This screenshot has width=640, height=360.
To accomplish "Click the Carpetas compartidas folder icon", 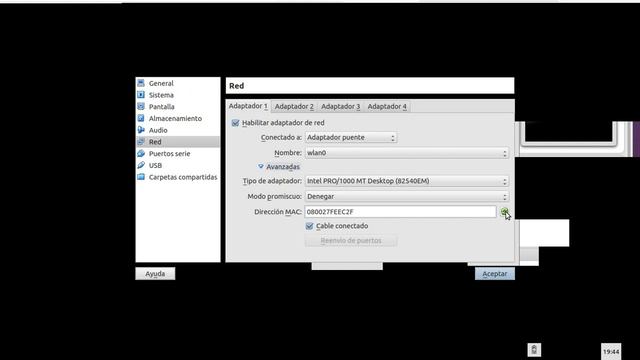I will [141, 177].
